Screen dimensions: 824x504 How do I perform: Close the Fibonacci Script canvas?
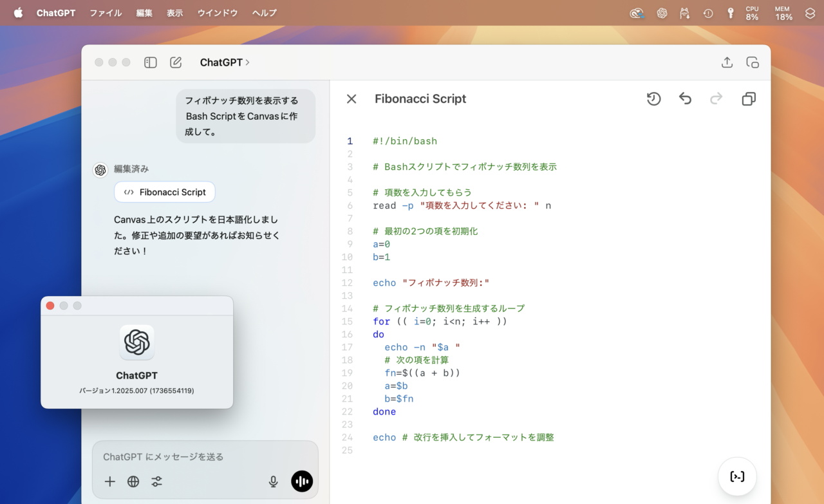(x=351, y=98)
